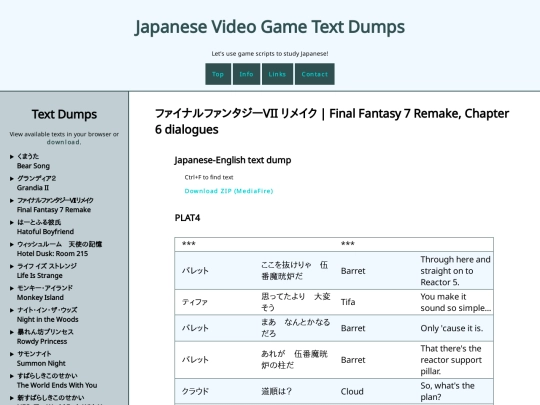Expand the Hotel Dusk: Room 215 arrow
The width and height of the screenshot is (540, 405).
tap(12, 245)
